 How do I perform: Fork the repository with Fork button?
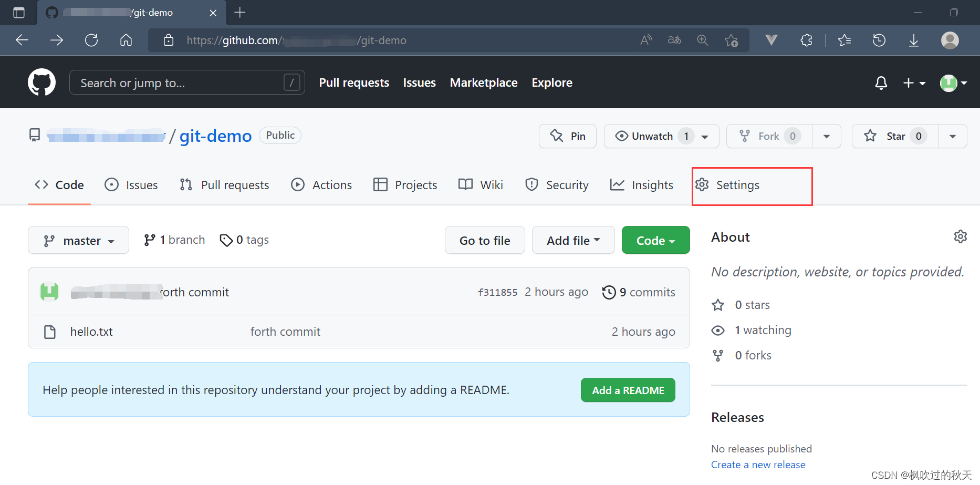pyautogui.click(x=769, y=136)
